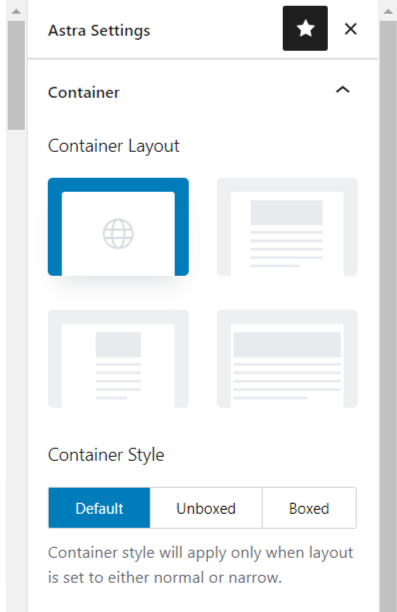
Task: Set container style to Unboxed
Action: pos(206,508)
